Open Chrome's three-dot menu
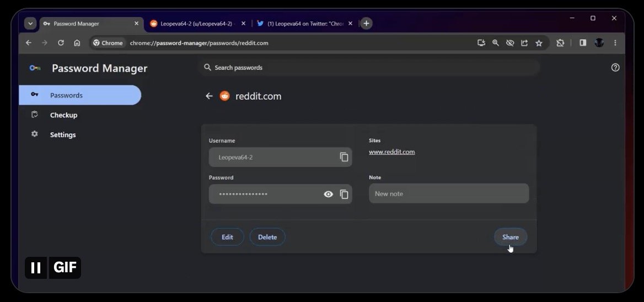644x302 pixels. pyautogui.click(x=615, y=42)
